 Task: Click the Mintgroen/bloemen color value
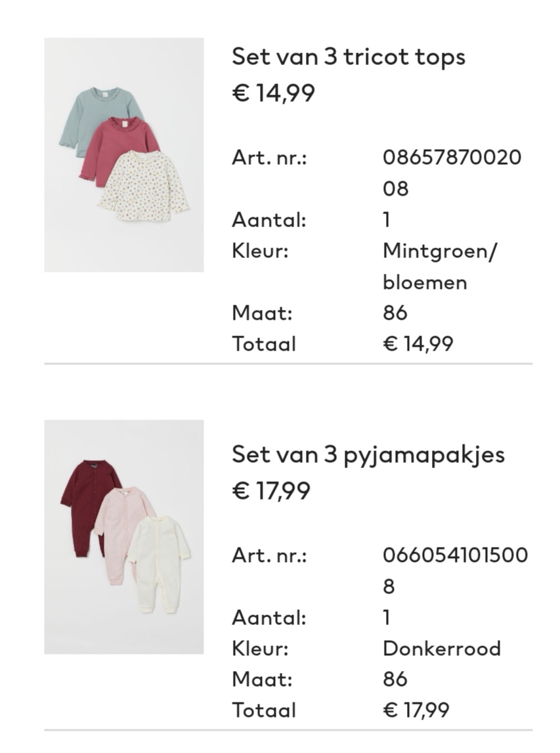click(x=440, y=267)
